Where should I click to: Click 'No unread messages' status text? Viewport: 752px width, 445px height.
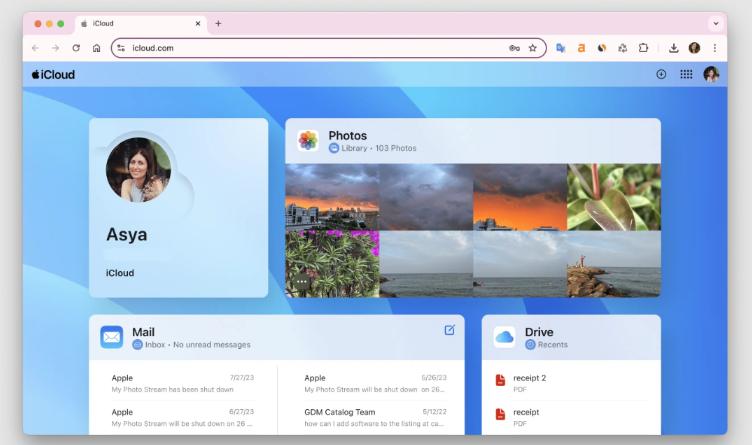click(x=212, y=345)
